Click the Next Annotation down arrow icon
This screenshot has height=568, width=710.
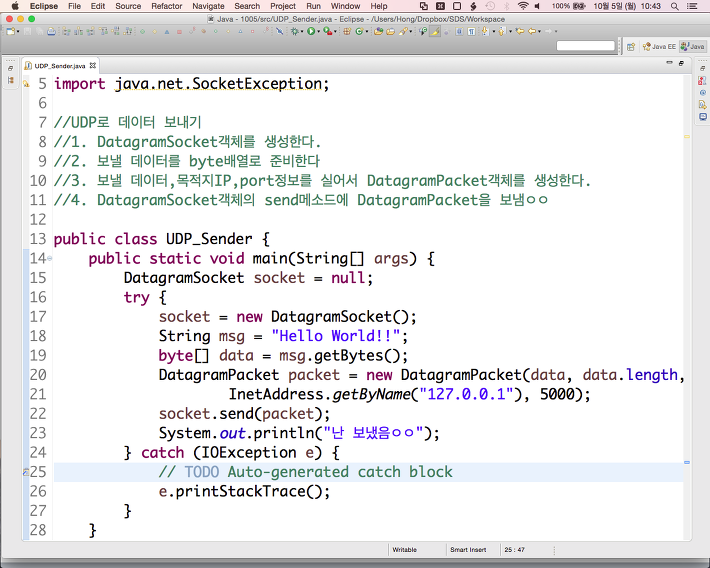[485, 31]
